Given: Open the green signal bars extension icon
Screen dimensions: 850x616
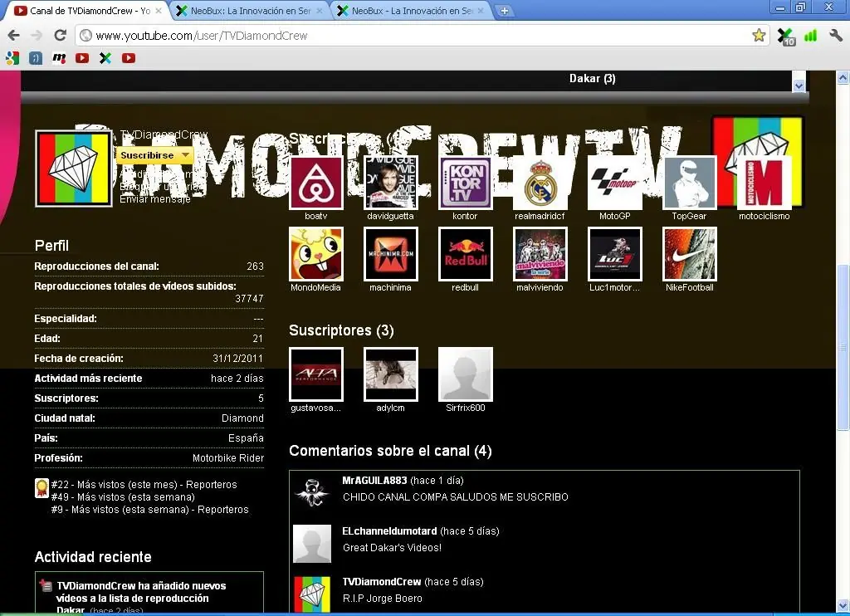Looking at the screenshot, I should [810, 36].
